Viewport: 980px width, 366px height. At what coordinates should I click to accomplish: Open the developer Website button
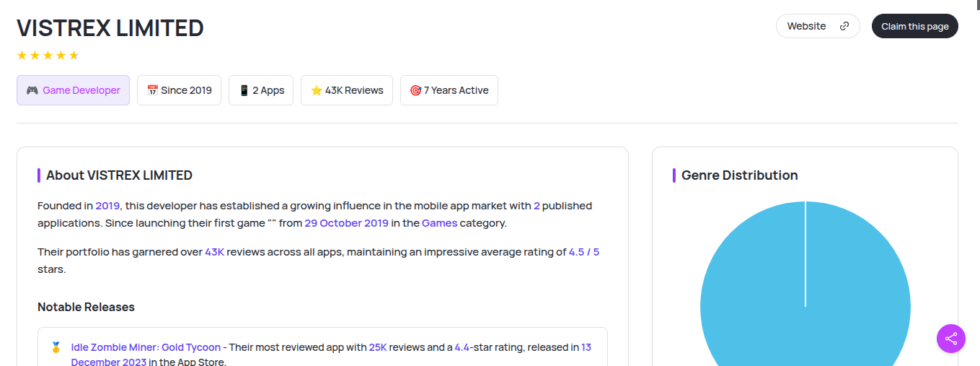pyautogui.click(x=817, y=26)
